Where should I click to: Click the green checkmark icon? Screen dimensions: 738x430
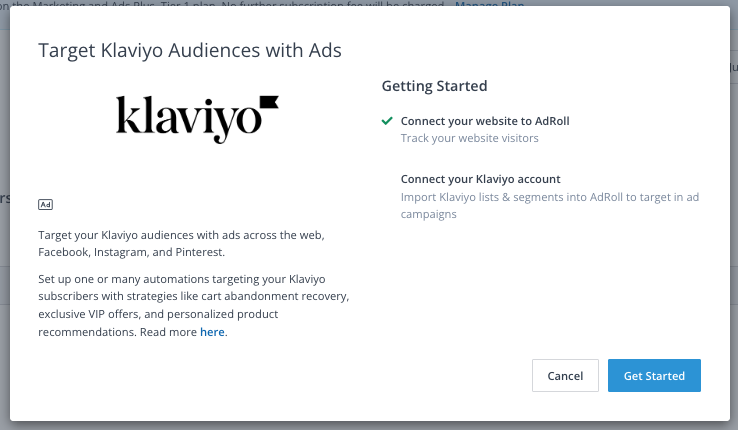[387, 121]
